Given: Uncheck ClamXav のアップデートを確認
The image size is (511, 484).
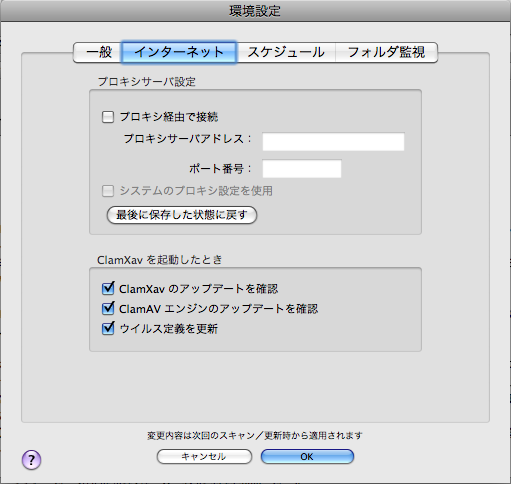Looking at the screenshot, I should [x=108, y=288].
